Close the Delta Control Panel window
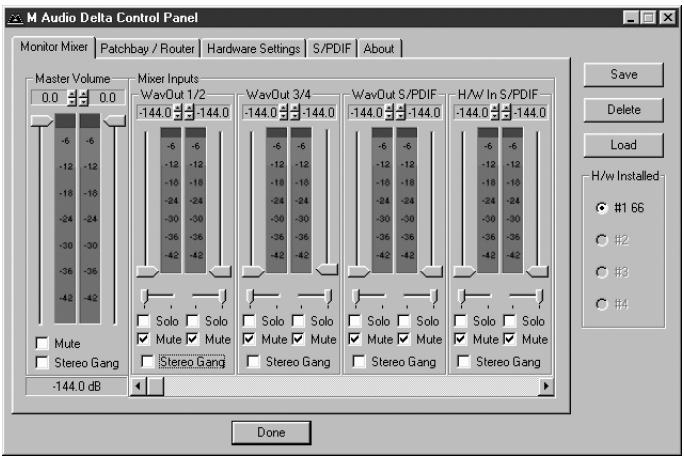The width and height of the screenshot is (684, 459). click(x=667, y=17)
